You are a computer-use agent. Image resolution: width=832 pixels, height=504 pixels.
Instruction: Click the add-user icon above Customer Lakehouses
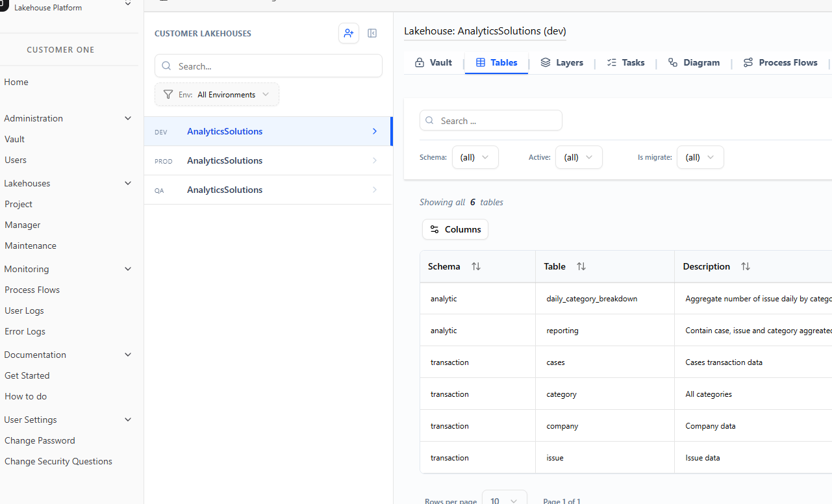pos(349,33)
